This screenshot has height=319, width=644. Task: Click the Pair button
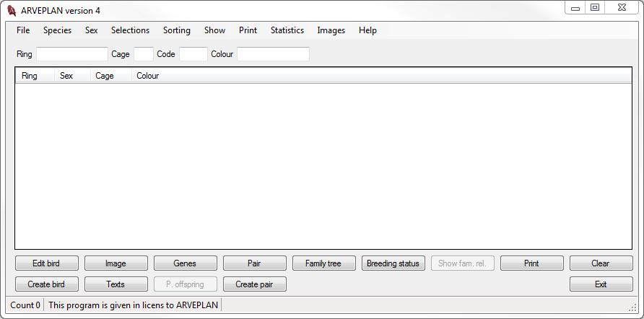(255, 263)
